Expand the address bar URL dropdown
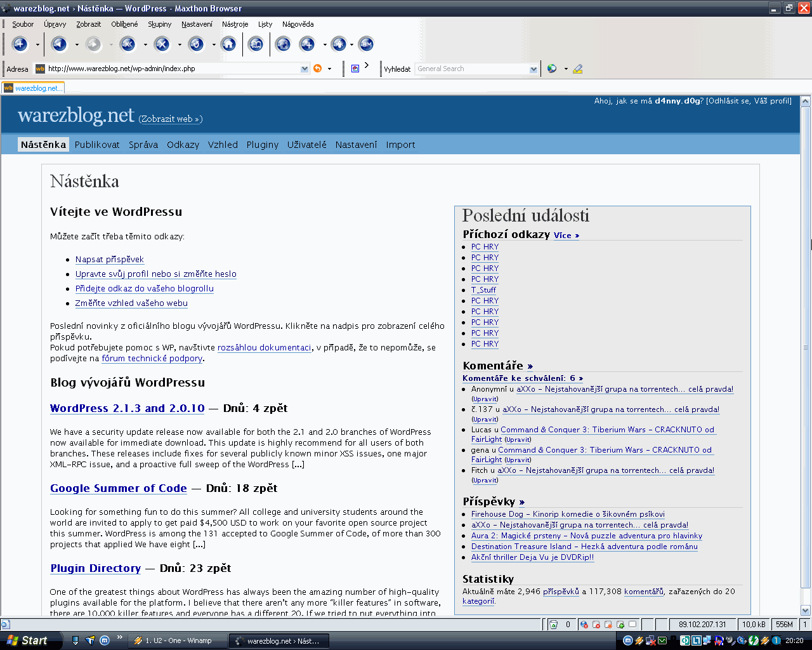The width and height of the screenshot is (812, 650). point(304,69)
